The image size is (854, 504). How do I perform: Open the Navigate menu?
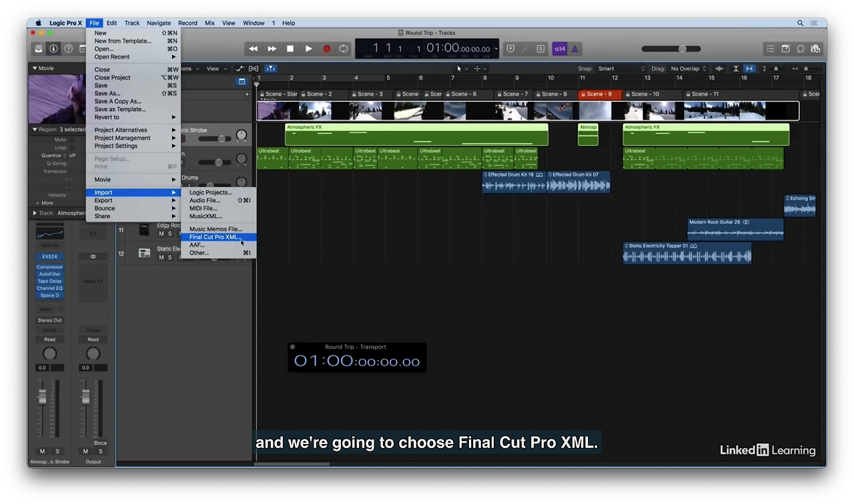(159, 23)
